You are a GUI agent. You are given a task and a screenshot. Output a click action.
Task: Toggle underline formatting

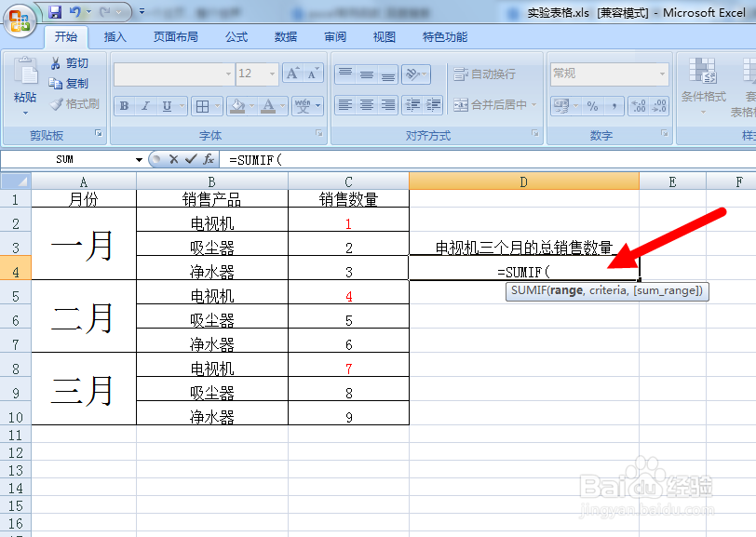[167, 105]
